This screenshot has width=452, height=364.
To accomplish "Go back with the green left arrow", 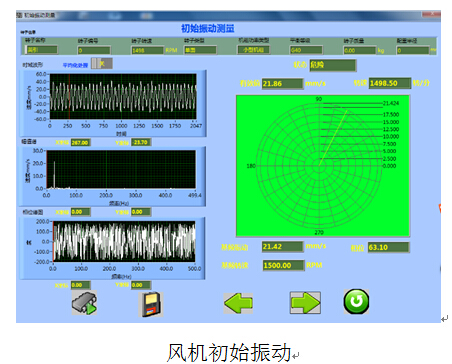I will pos(238,303).
